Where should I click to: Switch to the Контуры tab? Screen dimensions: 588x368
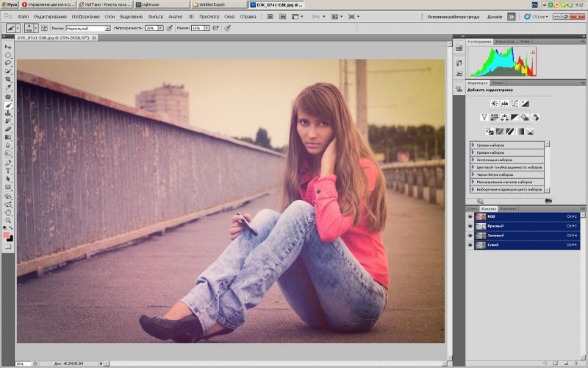(x=508, y=208)
